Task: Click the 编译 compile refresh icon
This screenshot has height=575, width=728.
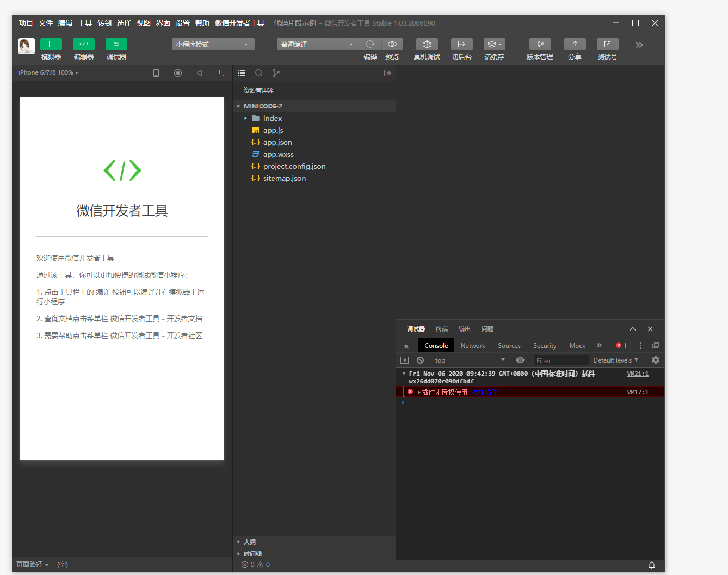Action: coord(370,44)
